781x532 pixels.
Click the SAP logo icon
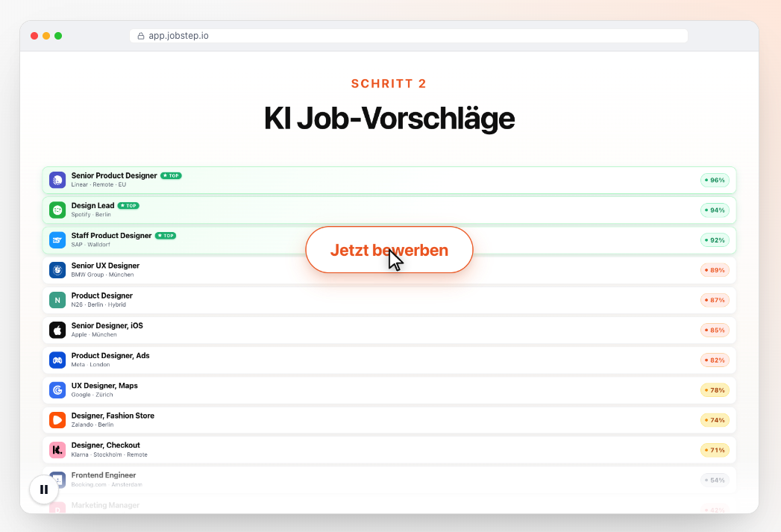click(x=57, y=240)
